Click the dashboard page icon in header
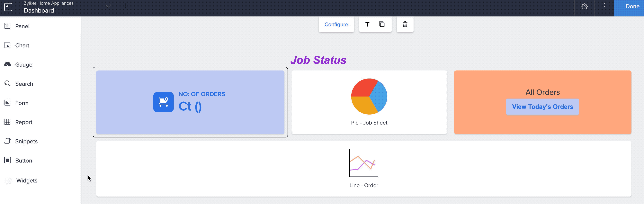644x204 pixels. click(8, 7)
